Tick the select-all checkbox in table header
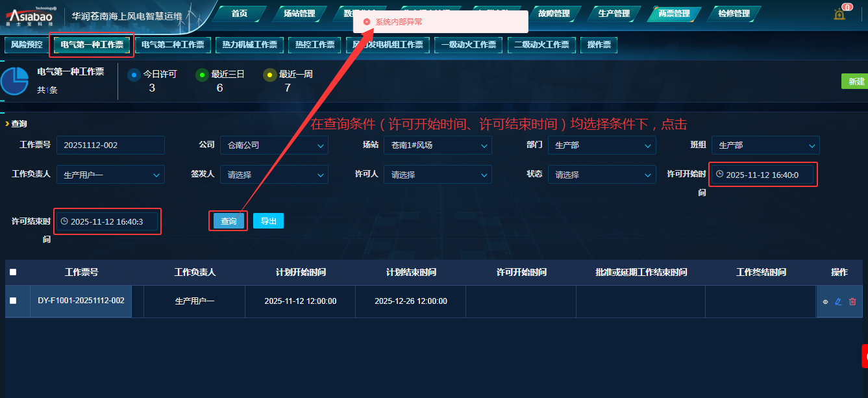Viewport: 868px width, 398px height. (13, 273)
